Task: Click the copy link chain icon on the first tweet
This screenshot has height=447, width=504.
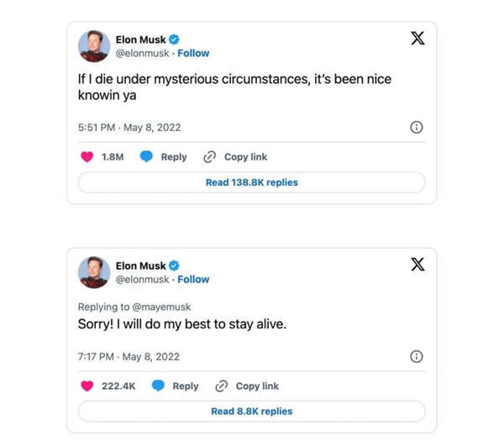Action: [210, 157]
